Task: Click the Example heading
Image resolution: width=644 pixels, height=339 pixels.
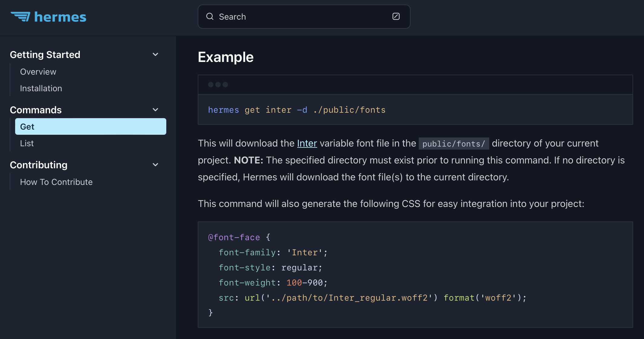Action: click(x=226, y=57)
